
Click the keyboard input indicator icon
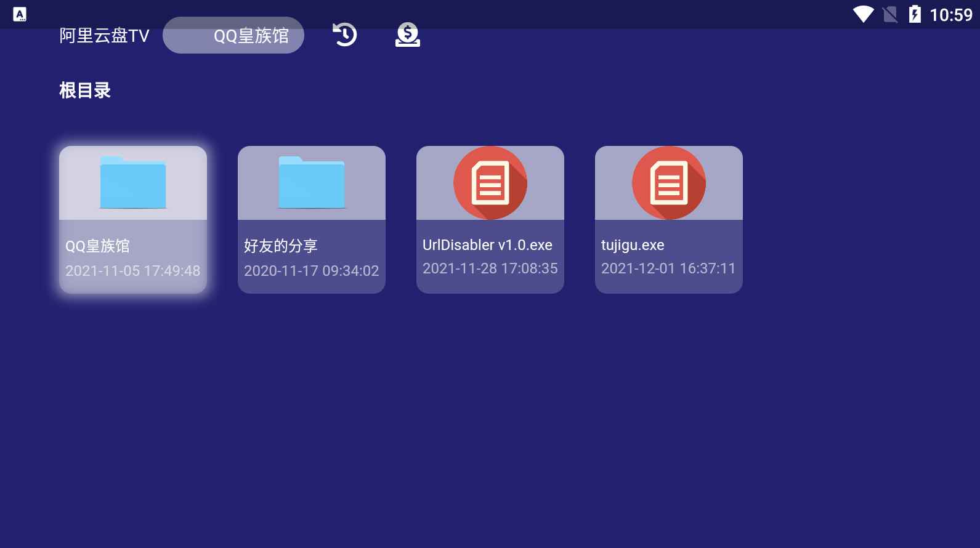click(x=20, y=14)
